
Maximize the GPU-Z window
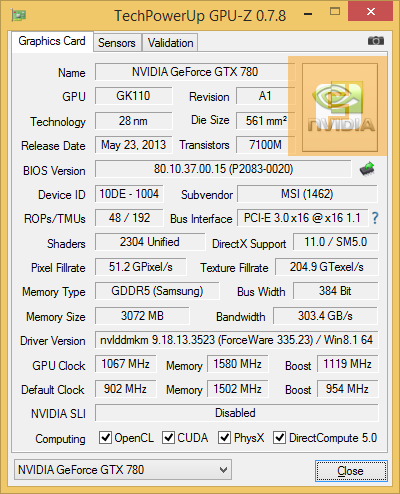[335, 12]
